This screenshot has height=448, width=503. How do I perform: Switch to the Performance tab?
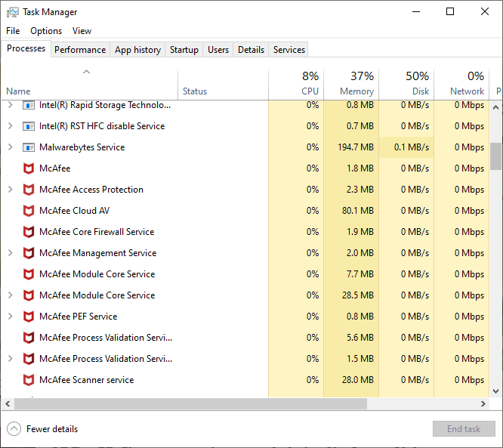[x=80, y=50]
